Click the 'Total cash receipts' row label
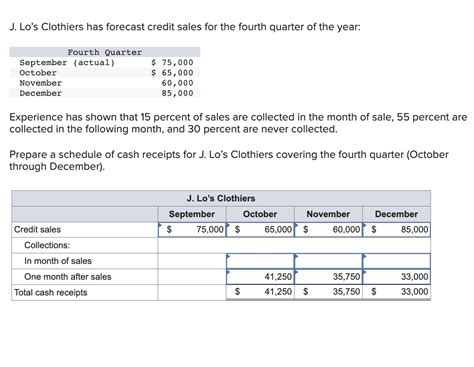 click(51, 292)
